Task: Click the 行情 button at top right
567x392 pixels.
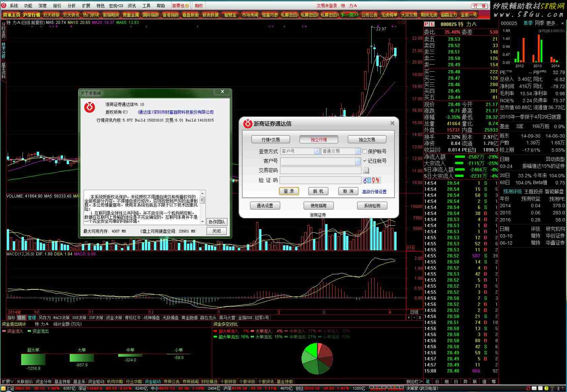Action: 479,6
